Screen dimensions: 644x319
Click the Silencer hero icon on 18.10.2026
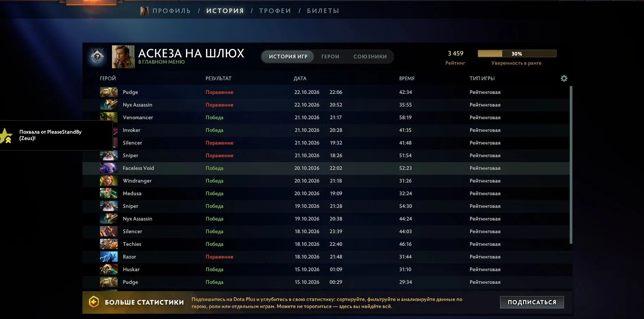point(109,231)
